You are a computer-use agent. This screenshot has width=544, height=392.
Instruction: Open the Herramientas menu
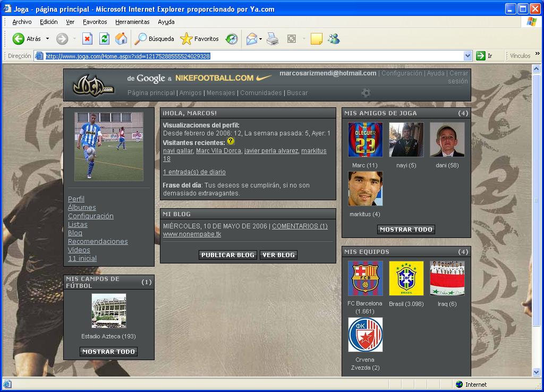click(132, 22)
